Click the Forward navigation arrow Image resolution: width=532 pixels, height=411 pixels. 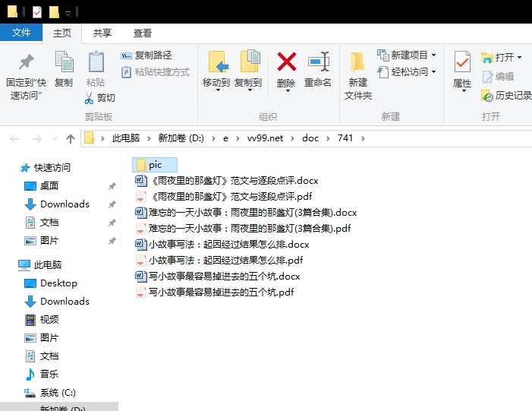[x=36, y=138]
